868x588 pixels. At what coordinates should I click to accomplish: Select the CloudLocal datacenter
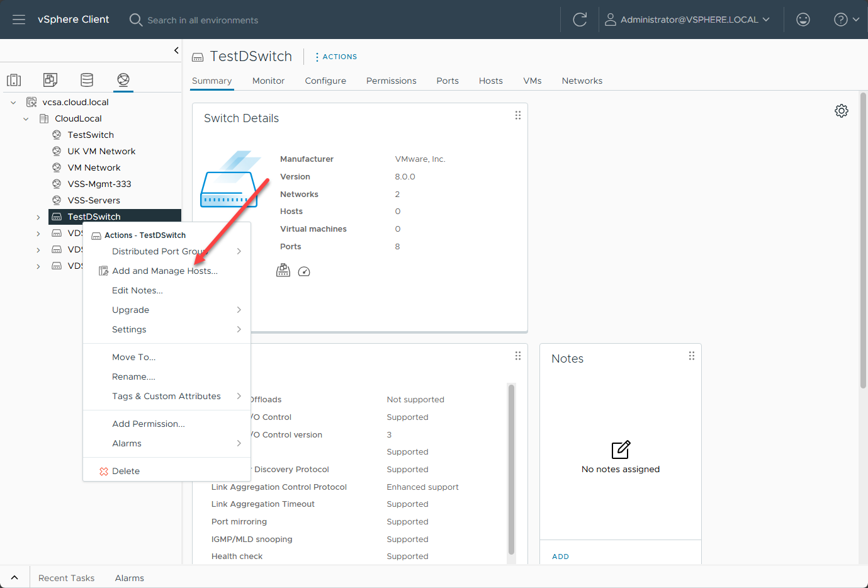(x=78, y=118)
